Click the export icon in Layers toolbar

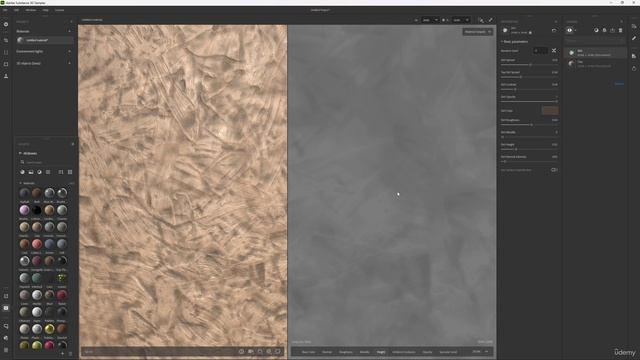click(x=612, y=30)
